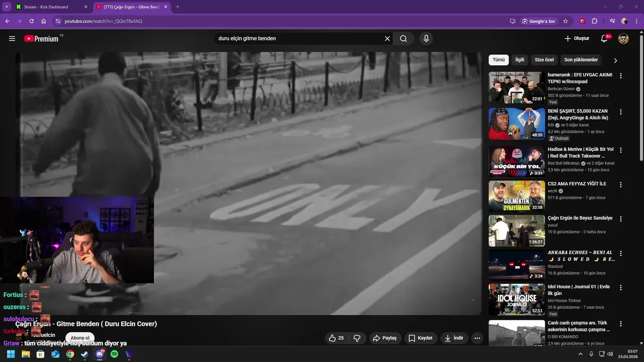Open browser home page

click(43, 21)
